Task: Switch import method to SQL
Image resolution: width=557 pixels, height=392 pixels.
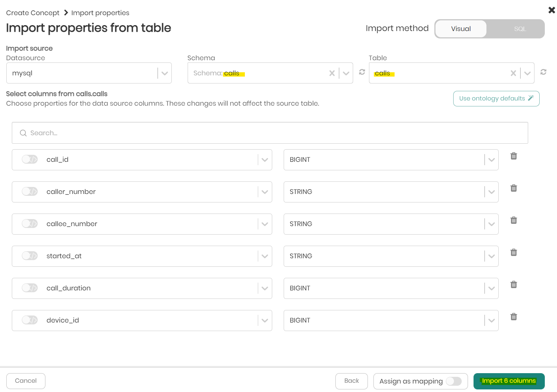Action: point(519,29)
